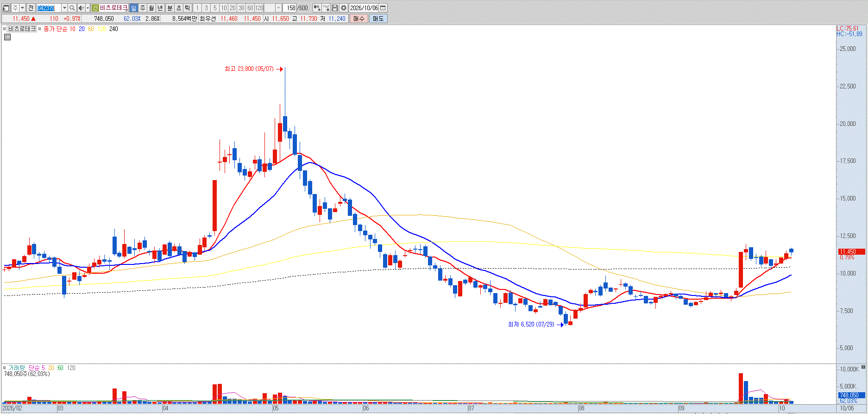Click the add-indicator chart icon
Image resolution: width=868 pixels, height=414 pixels.
pos(317,8)
